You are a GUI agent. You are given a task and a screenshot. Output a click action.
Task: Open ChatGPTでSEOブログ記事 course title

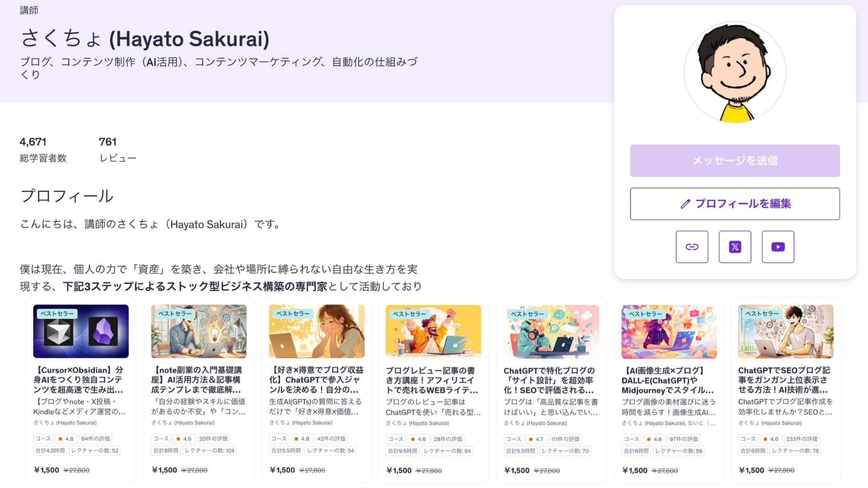[x=785, y=380]
